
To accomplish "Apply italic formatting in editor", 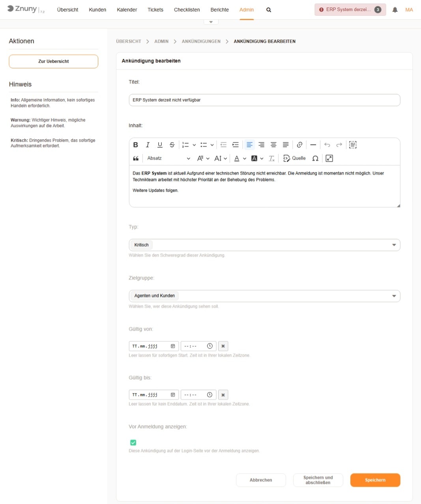I will [x=148, y=145].
